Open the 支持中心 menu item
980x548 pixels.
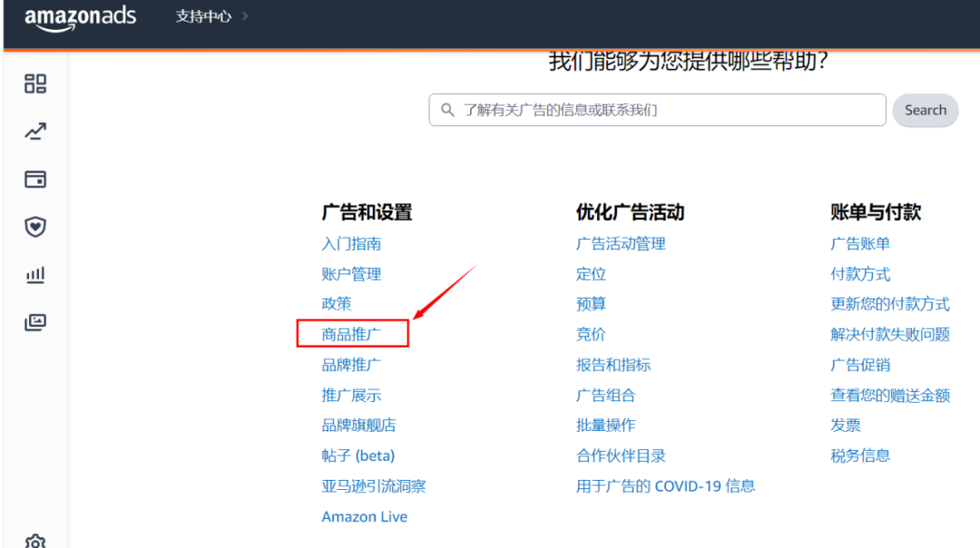(202, 15)
